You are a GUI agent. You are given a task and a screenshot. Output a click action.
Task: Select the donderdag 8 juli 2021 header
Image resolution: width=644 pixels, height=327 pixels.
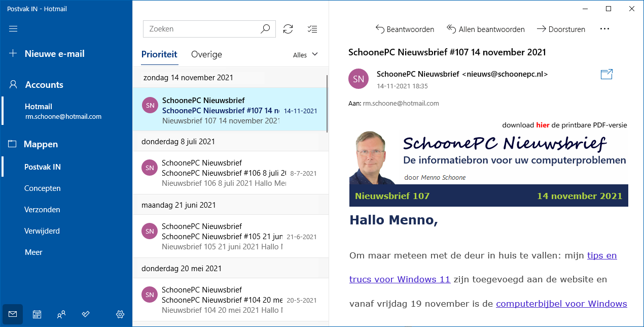230,142
